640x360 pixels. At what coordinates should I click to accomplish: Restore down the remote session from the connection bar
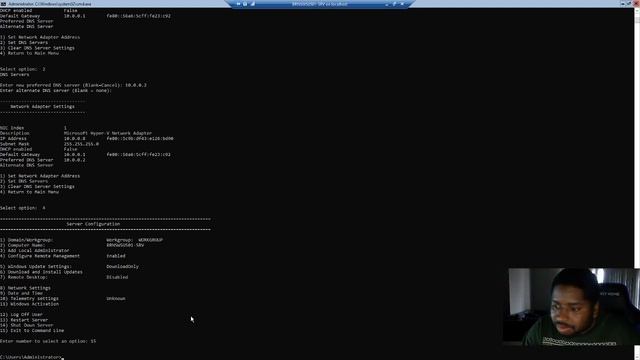click(x=394, y=4)
